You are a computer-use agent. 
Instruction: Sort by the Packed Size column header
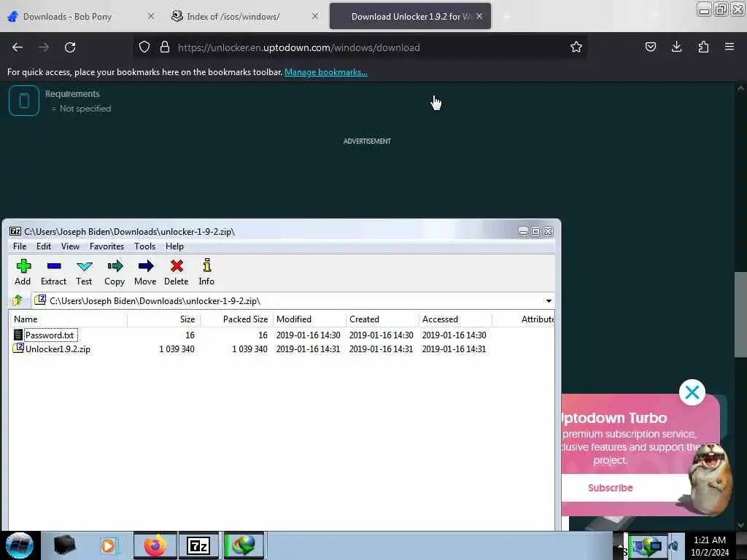[237, 319]
